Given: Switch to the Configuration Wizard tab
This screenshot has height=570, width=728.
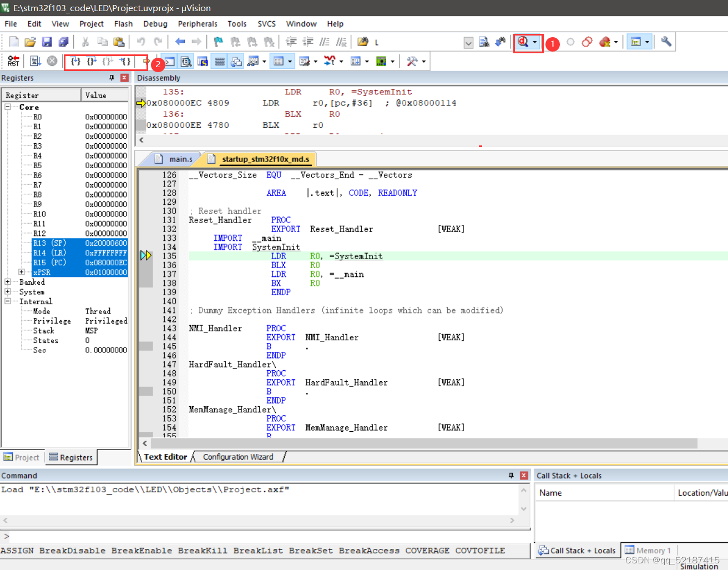Looking at the screenshot, I should coord(238,457).
